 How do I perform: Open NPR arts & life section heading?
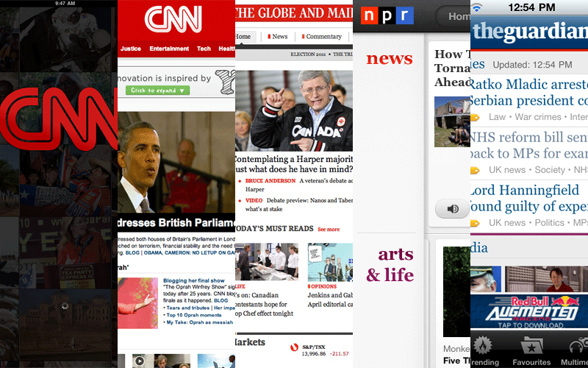point(390,265)
